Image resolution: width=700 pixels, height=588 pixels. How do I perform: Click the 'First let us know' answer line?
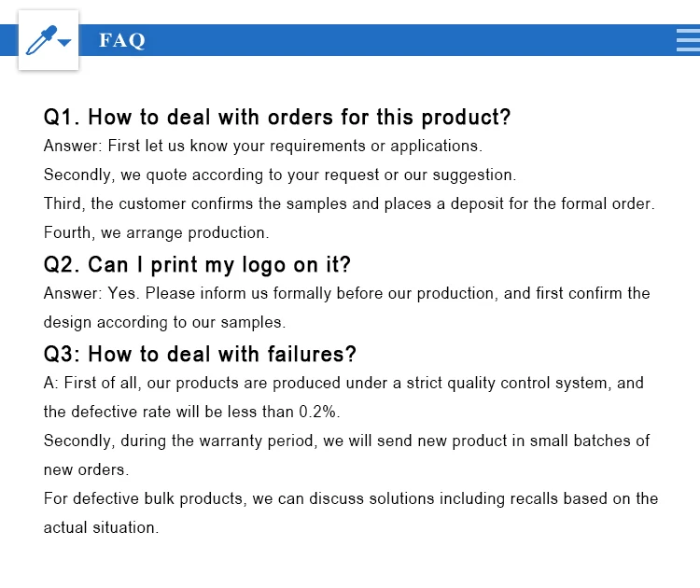coord(263,146)
